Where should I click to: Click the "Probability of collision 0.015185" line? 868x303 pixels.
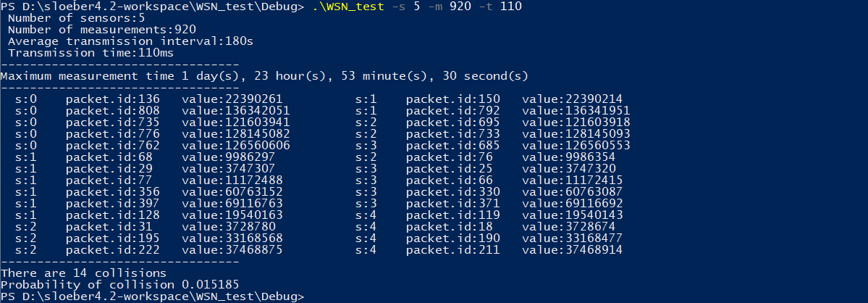(x=119, y=285)
